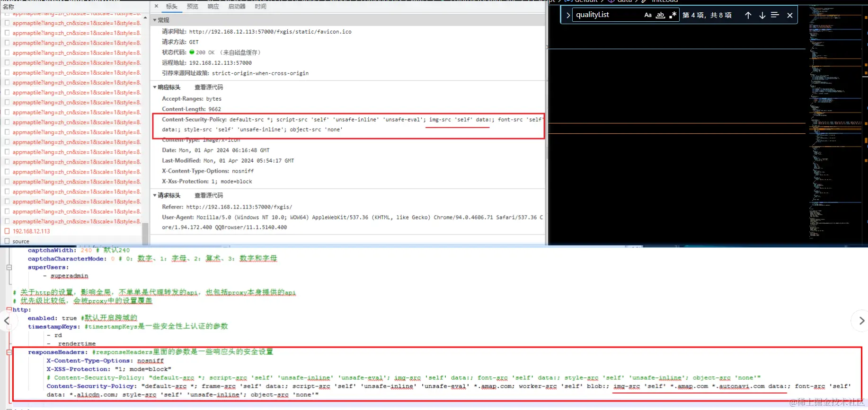Collapse the http: block fold marker

pyautogui.click(x=9, y=310)
